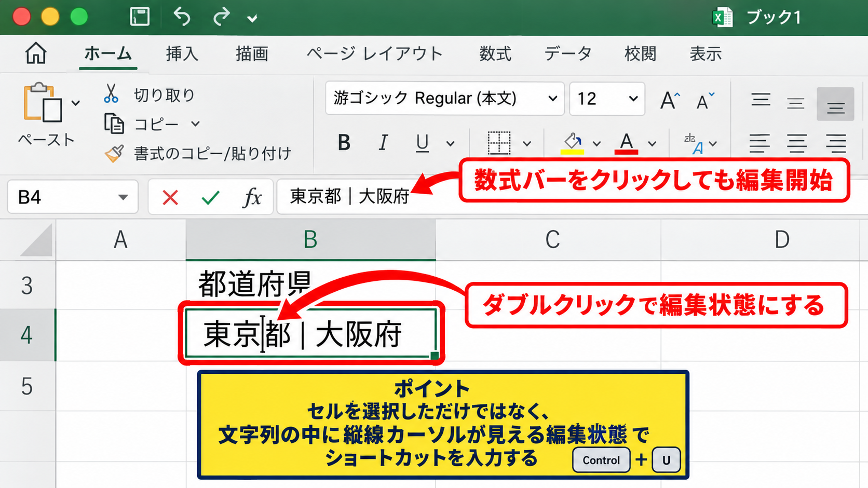
Task: Undo the last action
Action: pyautogui.click(x=182, y=17)
